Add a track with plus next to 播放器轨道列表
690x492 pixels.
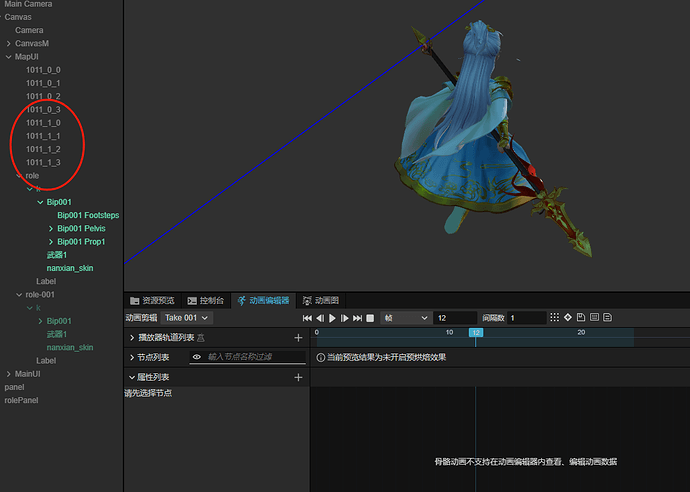click(297, 338)
